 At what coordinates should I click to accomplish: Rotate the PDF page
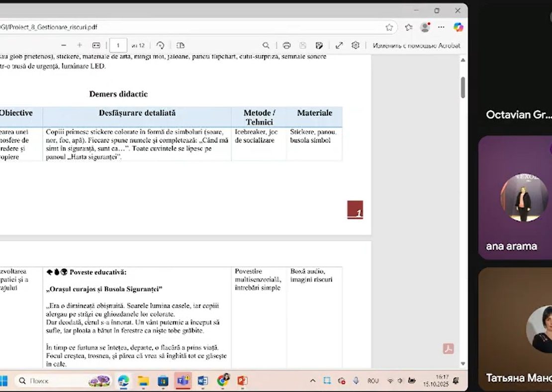(160, 45)
